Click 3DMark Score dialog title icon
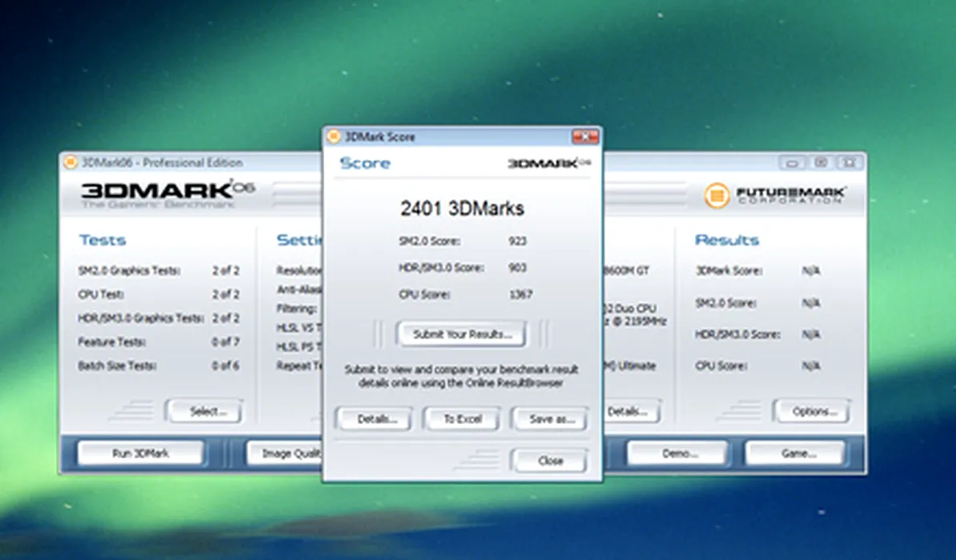The image size is (956, 560). point(334,137)
